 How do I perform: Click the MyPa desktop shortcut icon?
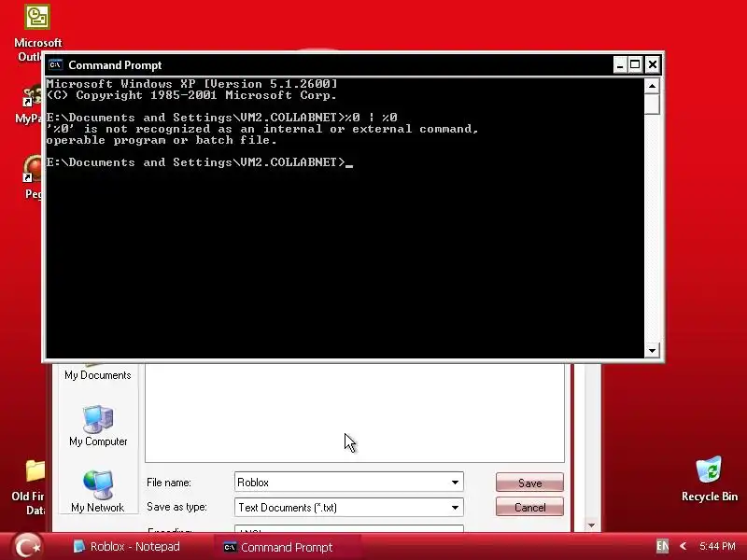coord(33,96)
